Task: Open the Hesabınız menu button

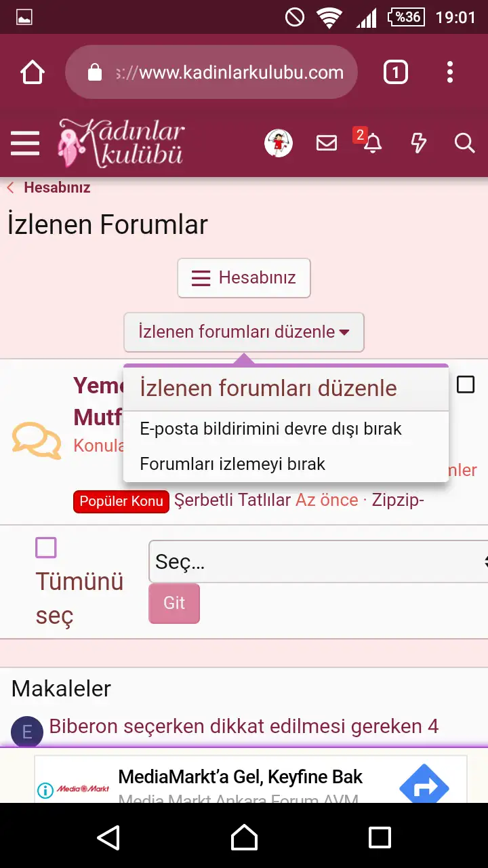Action: pyautogui.click(x=244, y=278)
